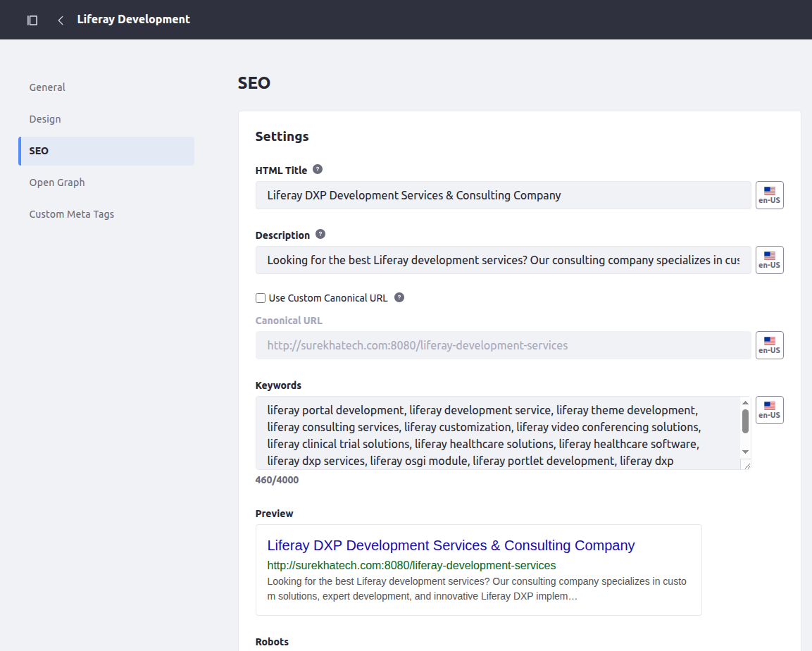Screen dimensions: 812x651
Task: Go back using the left chevron arrow
Action: click(x=61, y=20)
